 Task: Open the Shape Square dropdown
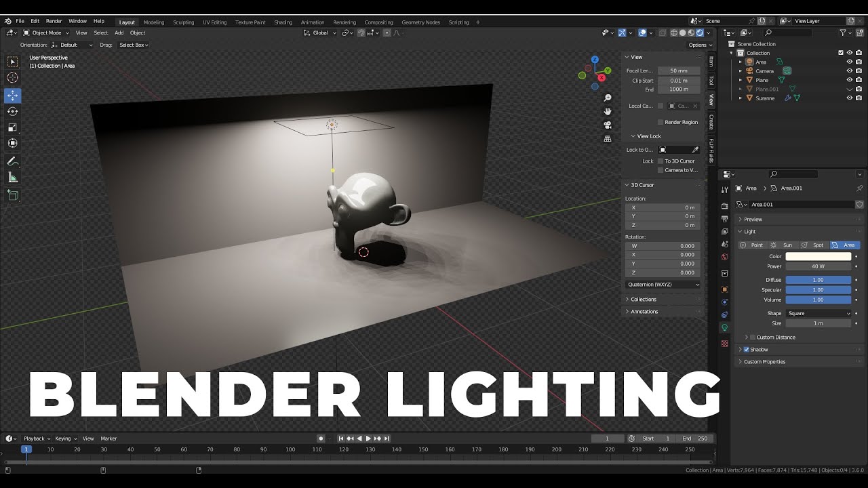coord(818,313)
